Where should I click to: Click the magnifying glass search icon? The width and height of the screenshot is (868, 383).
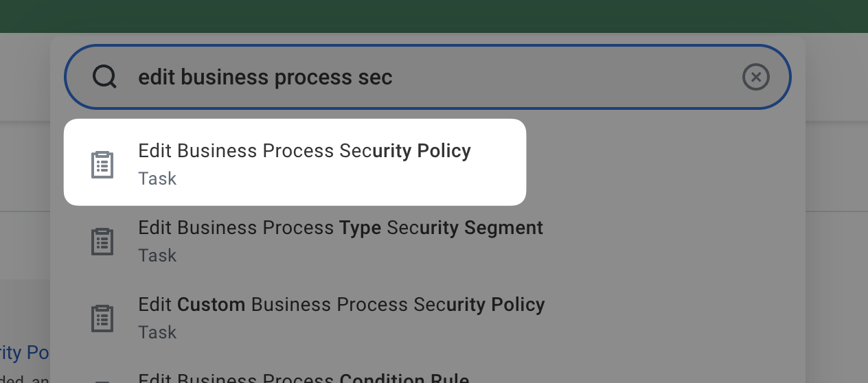click(104, 77)
